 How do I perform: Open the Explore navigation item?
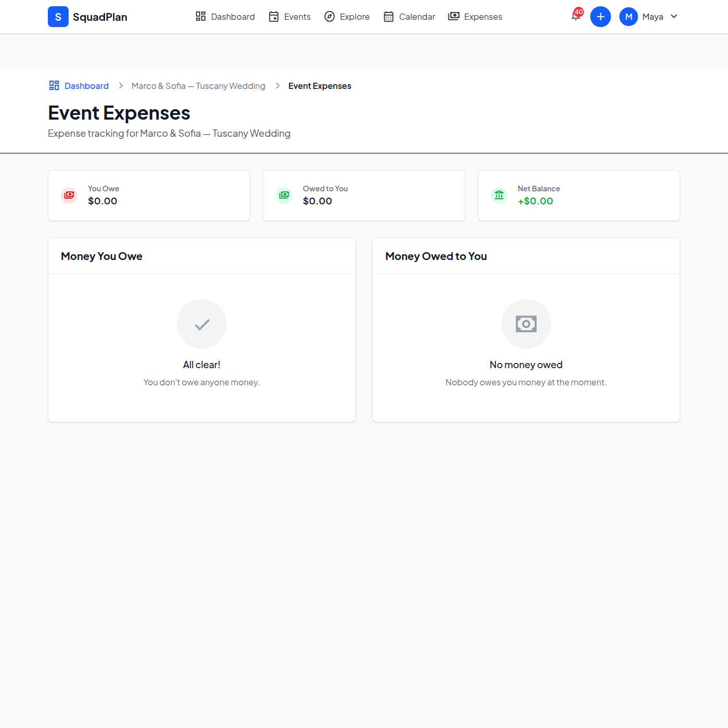347,17
